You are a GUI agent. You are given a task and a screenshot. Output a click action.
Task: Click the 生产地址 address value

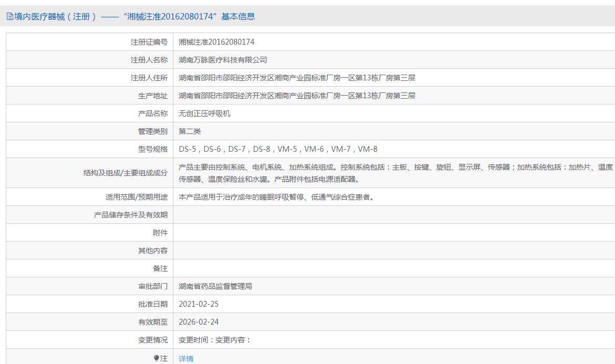[x=297, y=96]
